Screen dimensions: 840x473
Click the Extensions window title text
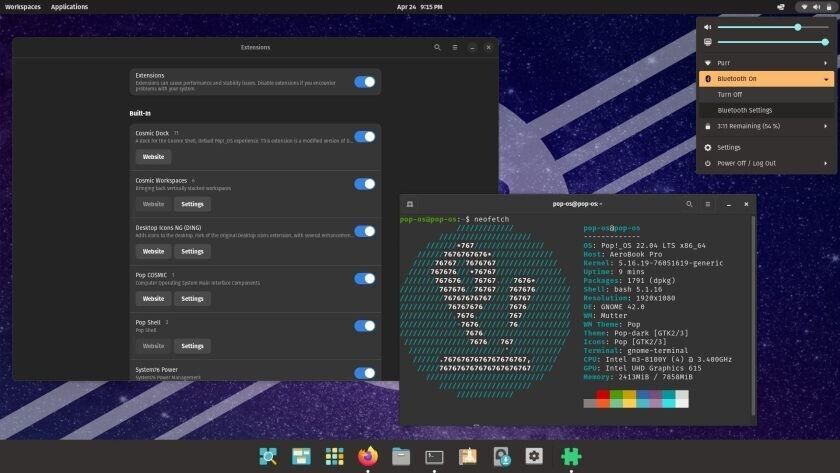pyautogui.click(x=256, y=47)
